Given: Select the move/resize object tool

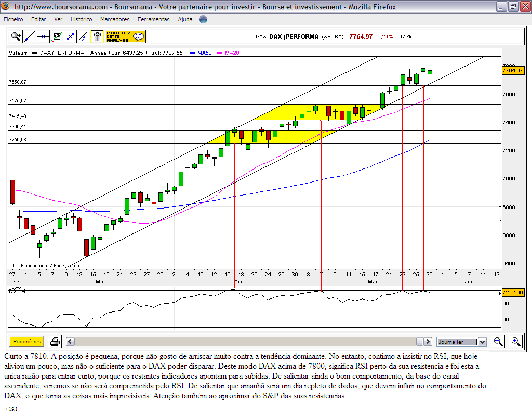Looking at the screenshot, I should [70, 36].
